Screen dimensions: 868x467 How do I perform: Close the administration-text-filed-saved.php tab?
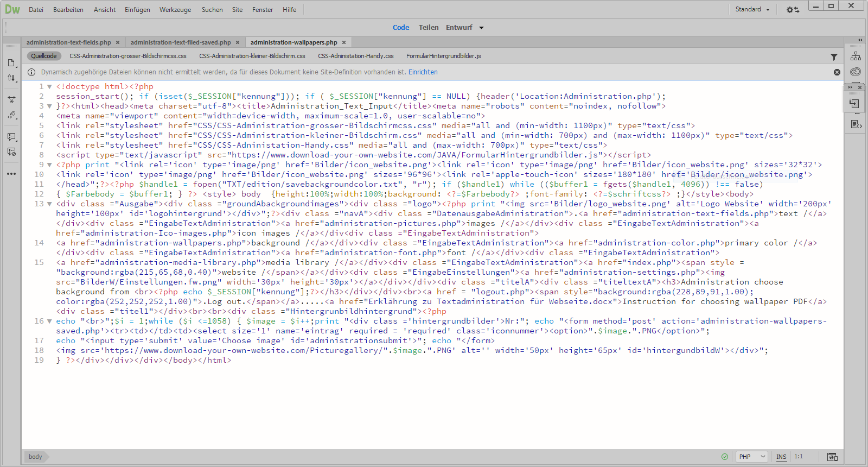click(x=238, y=42)
